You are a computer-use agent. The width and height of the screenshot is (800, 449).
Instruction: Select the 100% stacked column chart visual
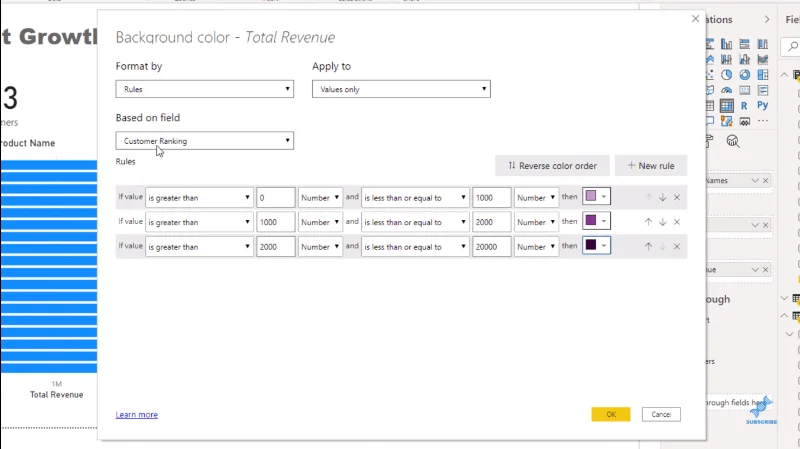click(763, 44)
